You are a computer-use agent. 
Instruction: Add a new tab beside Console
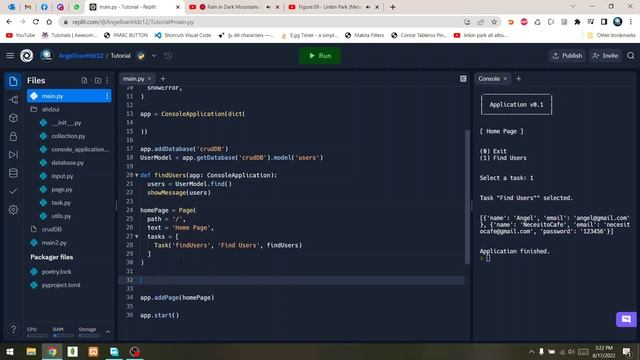pos(518,79)
